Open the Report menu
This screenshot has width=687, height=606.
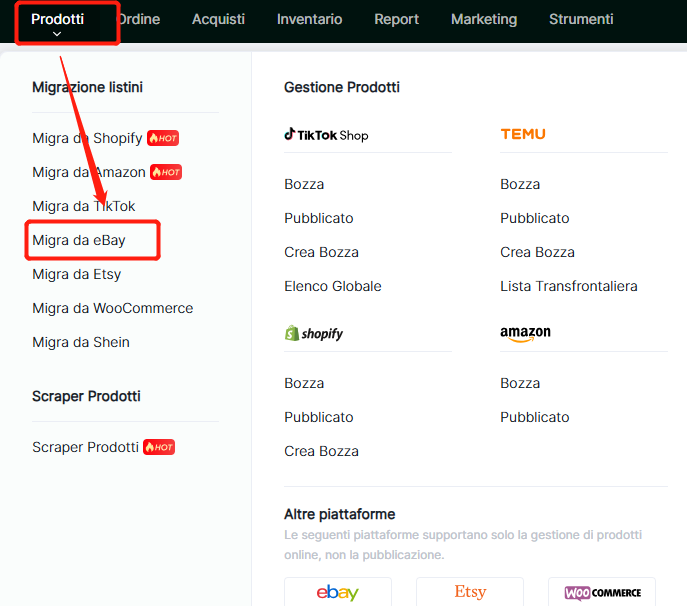coord(397,19)
